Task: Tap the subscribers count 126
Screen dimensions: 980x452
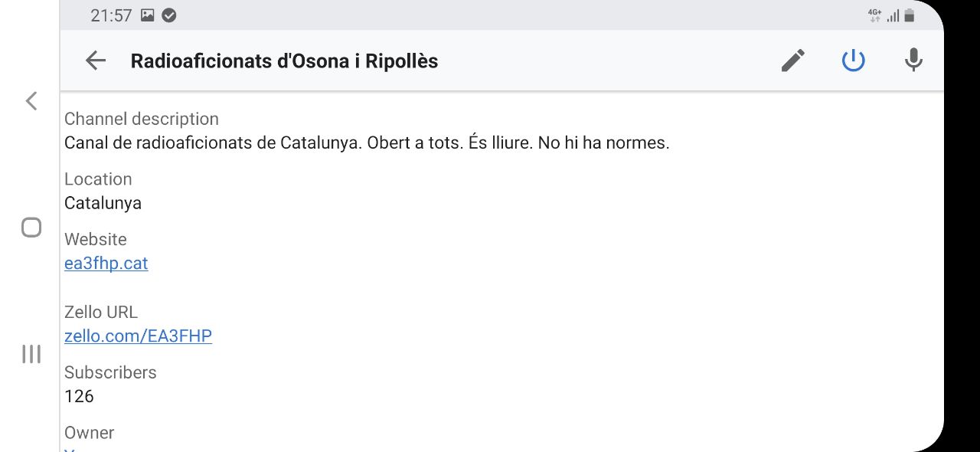Action: (x=79, y=396)
